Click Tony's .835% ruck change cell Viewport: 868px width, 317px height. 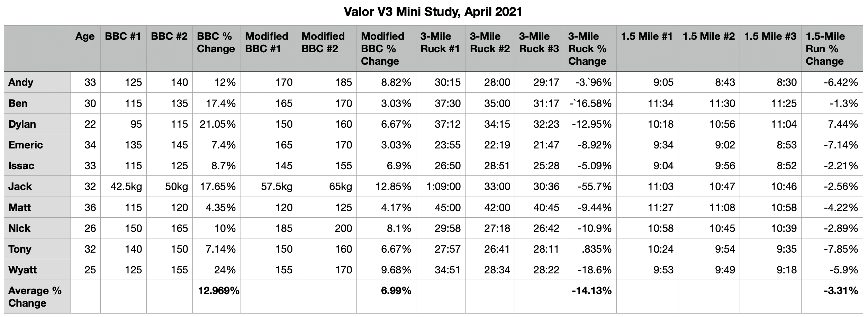tap(596, 249)
